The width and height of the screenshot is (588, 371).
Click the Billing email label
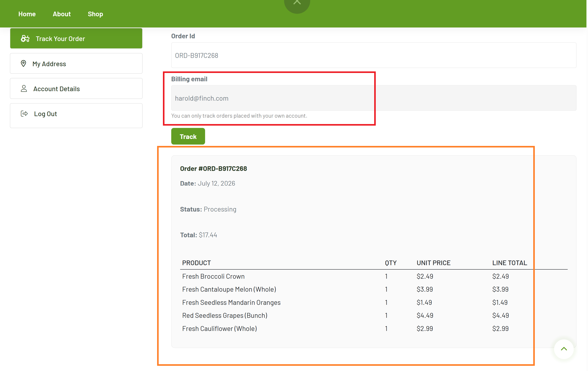click(189, 79)
